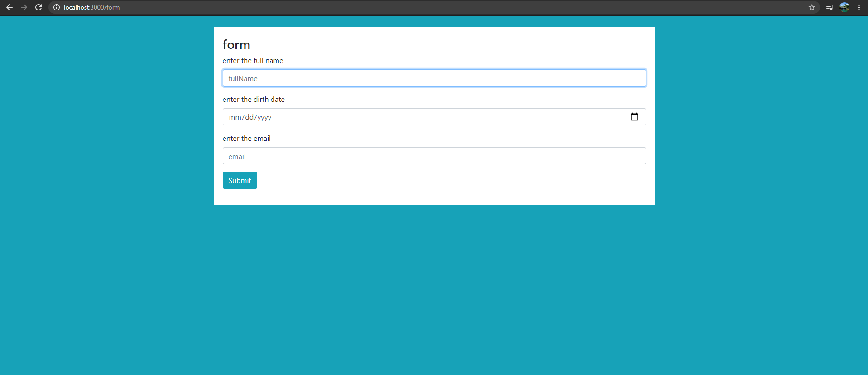Open the calendar picker for birth date
Viewport: 868px width, 375px height.
click(x=634, y=117)
